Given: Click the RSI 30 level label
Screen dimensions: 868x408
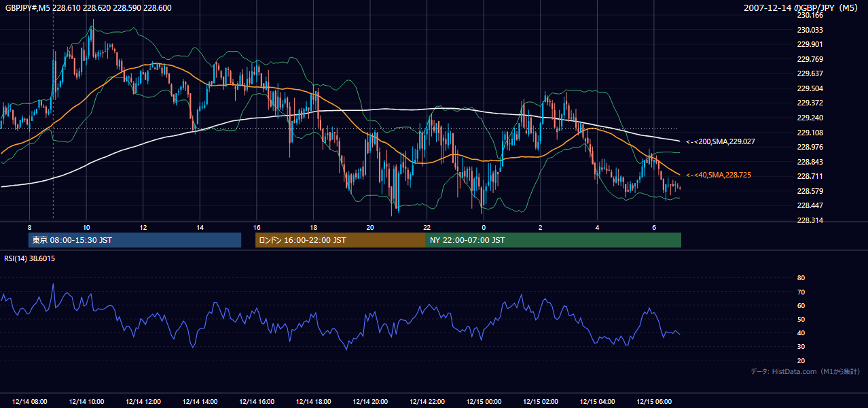Looking at the screenshot, I should click(801, 347).
